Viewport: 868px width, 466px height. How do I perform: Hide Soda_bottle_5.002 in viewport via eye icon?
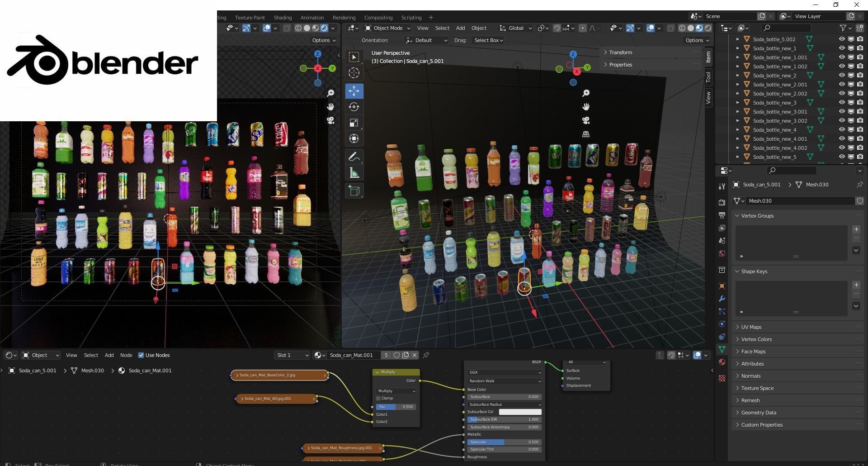click(x=842, y=39)
